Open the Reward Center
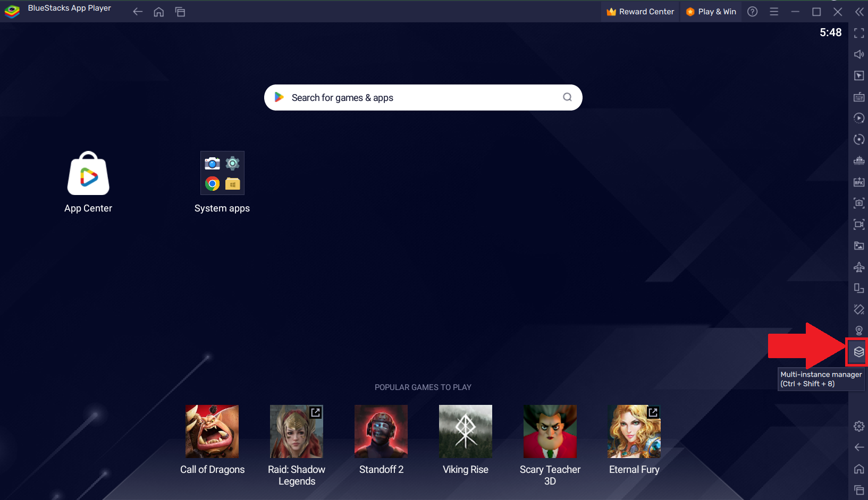Viewport: 868px width, 500px height. (x=639, y=11)
